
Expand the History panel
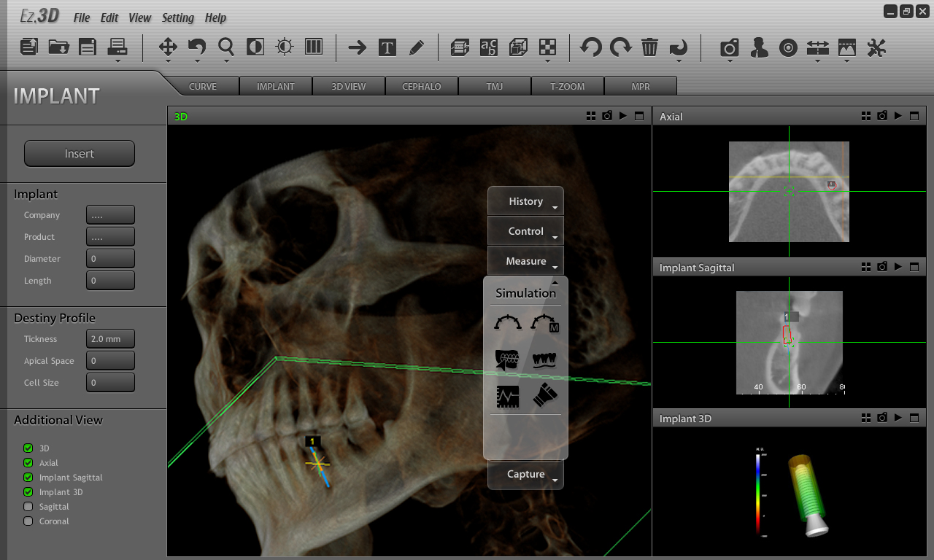[x=525, y=201]
